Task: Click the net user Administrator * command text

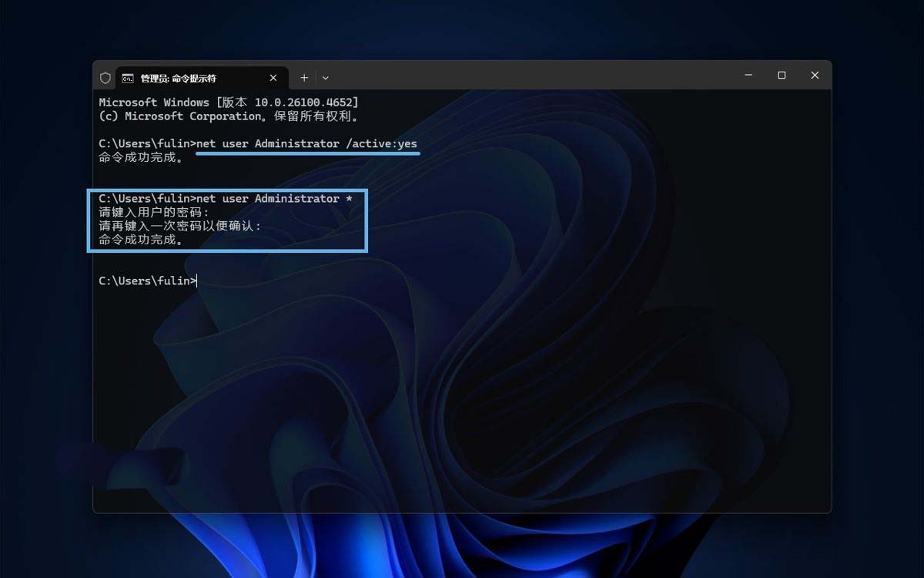Action: click(x=273, y=198)
